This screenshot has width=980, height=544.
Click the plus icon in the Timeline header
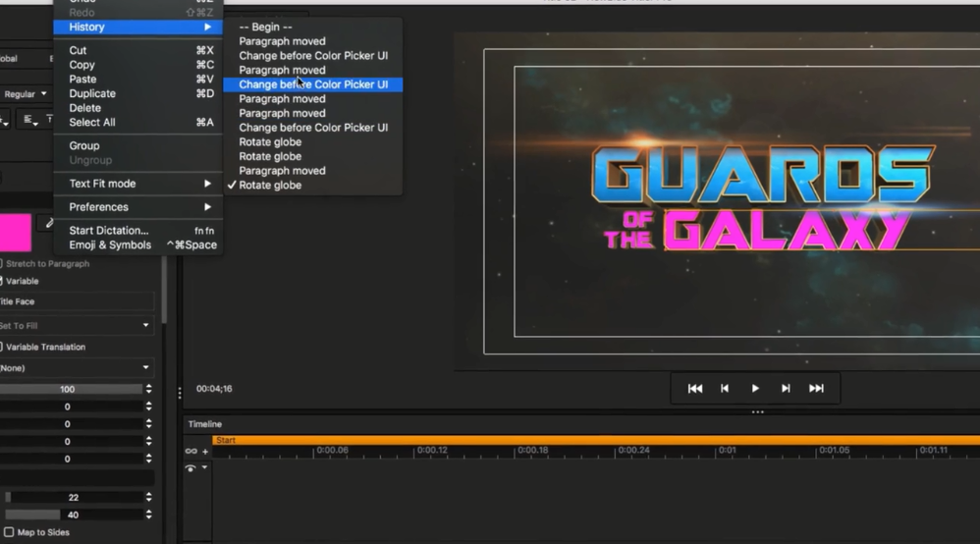205,452
